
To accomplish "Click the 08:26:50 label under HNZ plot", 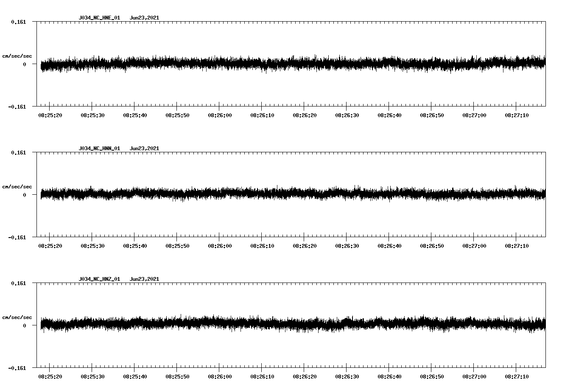I will pyautogui.click(x=431, y=376).
